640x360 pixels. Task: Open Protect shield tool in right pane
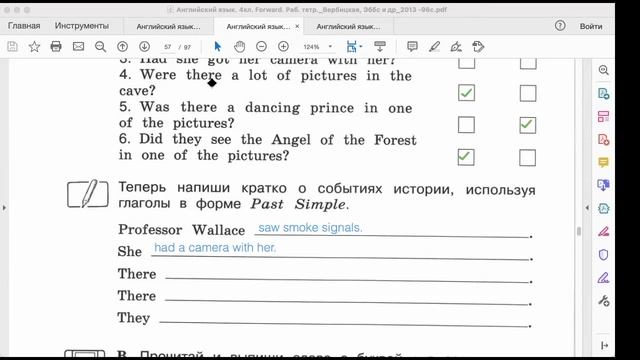tap(604, 255)
